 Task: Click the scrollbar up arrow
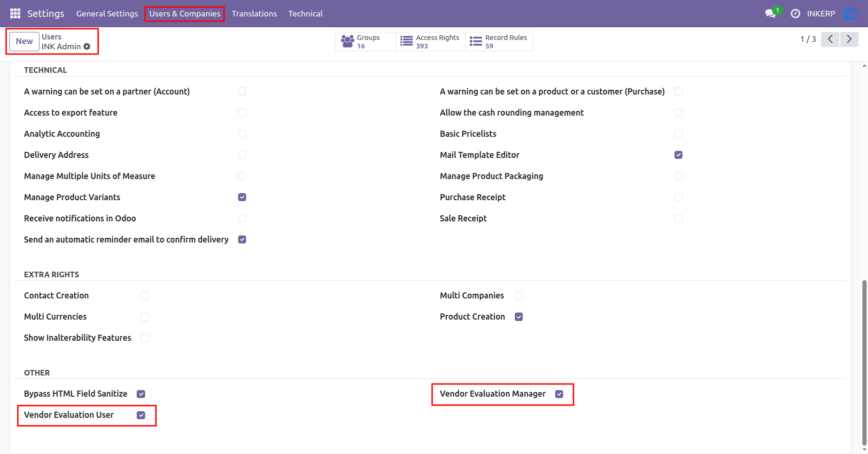[864, 66]
